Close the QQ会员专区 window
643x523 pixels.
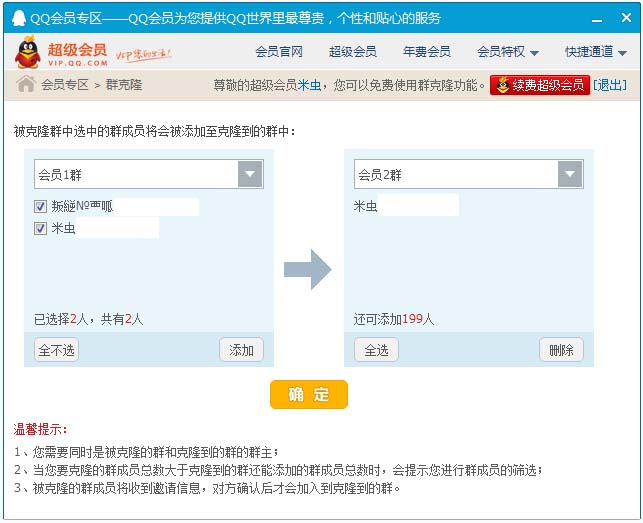click(626, 18)
